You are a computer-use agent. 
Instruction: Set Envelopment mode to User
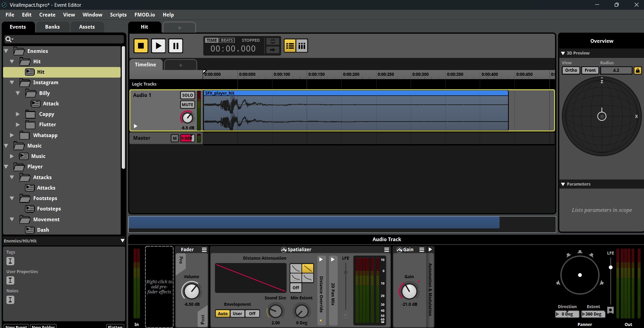(x=237, y=314)
